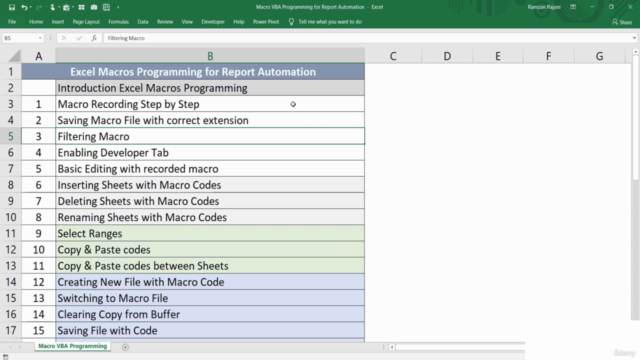This screenshot has width=640, height=360.
Task: Select column A header
Action: click(x=38, y=56)
